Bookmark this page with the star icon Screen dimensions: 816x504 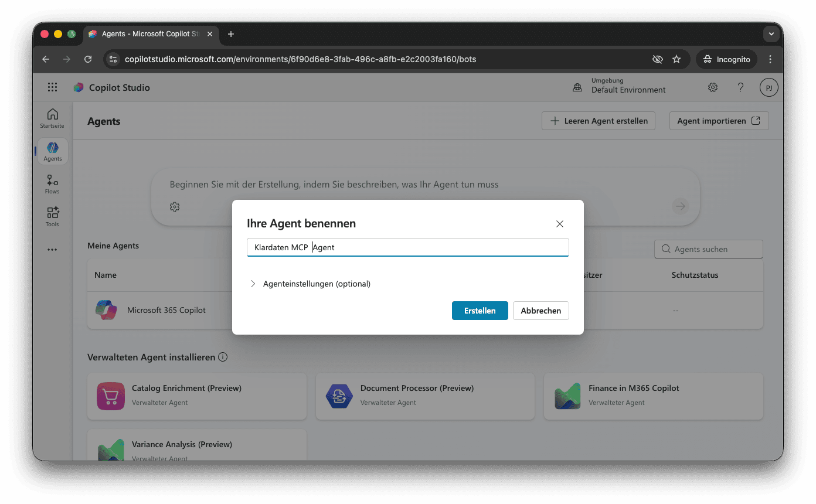pyautogui.click(x=676, y=59)
